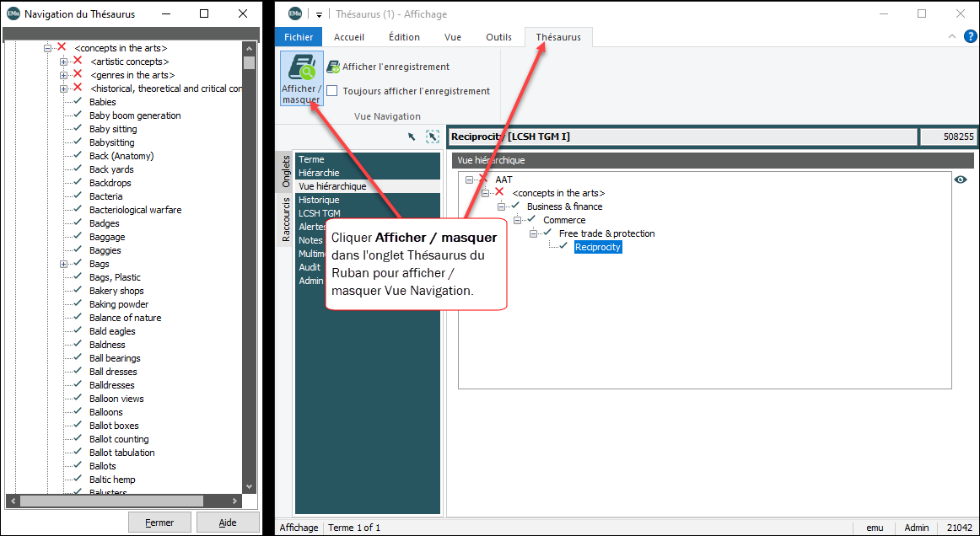Click the blue help question mark icon
Image resolution: width=980 pixels, height=536 pixels.
click(970, 36)
